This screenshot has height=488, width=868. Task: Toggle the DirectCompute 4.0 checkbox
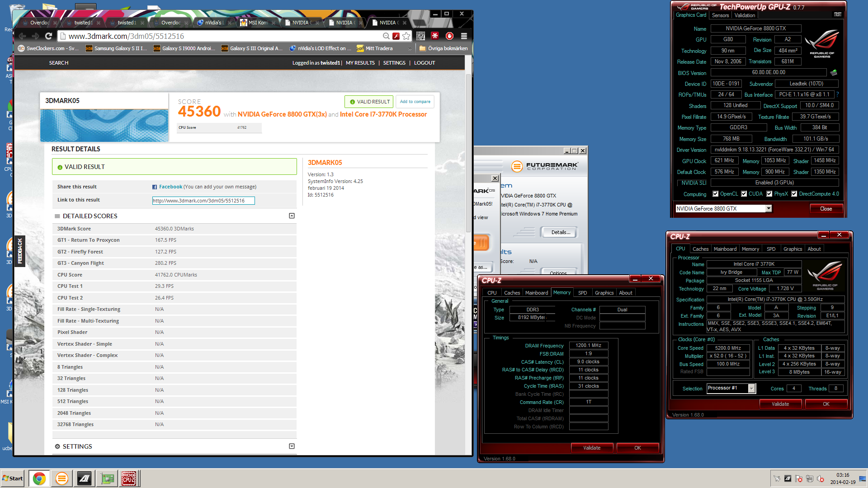(x=794, y=194)
